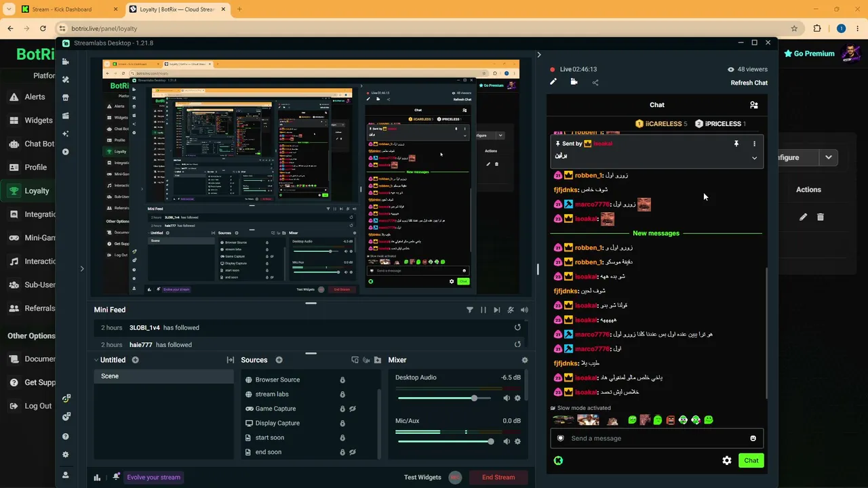Collapse the chat panel with the arrow
868x488 pixels.
pyautogui.click(x=539, y=55)
